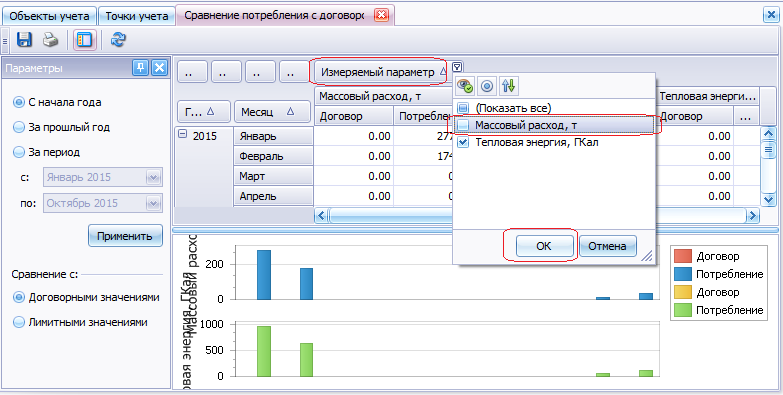Image resolution: width=783 pixels, height=395 pixels.
Task: Click the Договор column under Массовый расход
Action: 354,116
